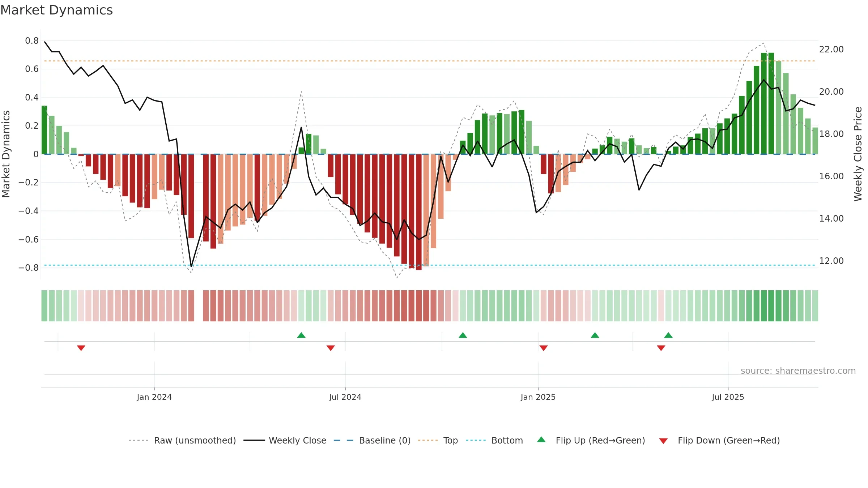Click the green flip-up marker before Jul 2024

(x=301, y=335)
